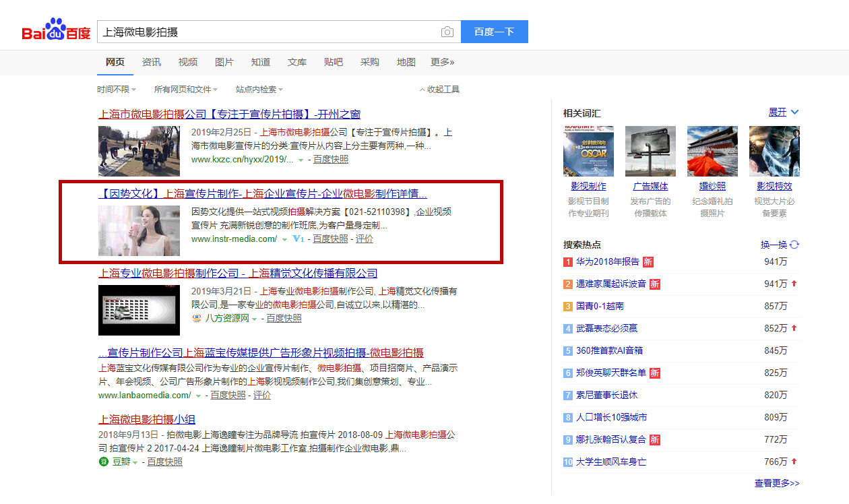Open the 影视特效 thumbnail image
The width and height of the screenshot is (849, 504).
[774, 151]
